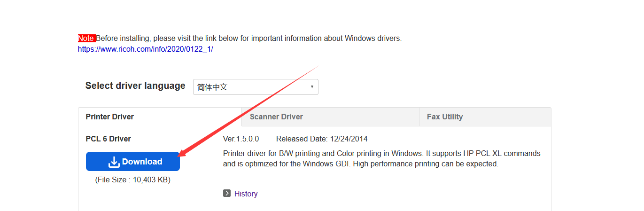Click the Released Date 12/24/2014 text
The width and height of the screenshot is (644, 211).
click(x=322, y=139)
